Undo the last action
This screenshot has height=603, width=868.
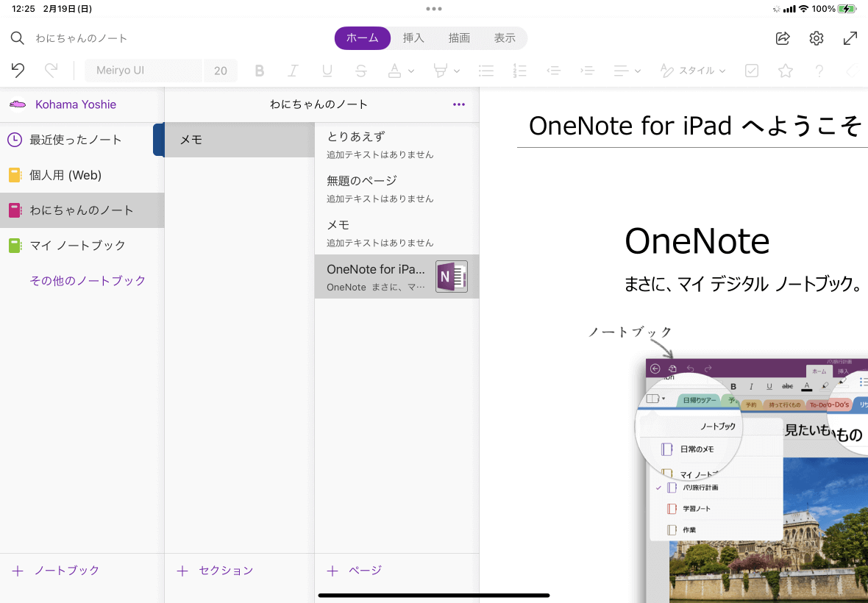click(x=18, y=71)
